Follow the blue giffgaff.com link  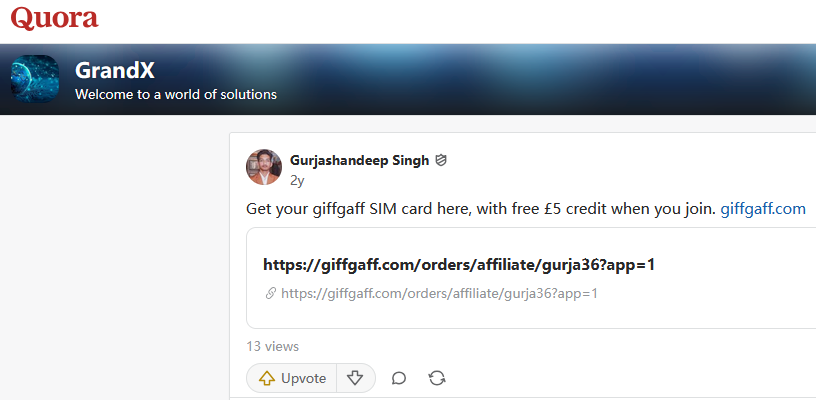pos(763,209)
